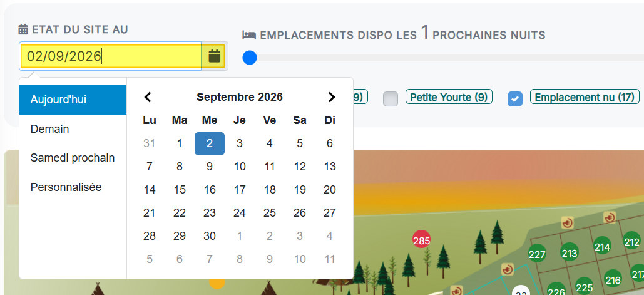Select green pitch marker 227

pos(537,255)
